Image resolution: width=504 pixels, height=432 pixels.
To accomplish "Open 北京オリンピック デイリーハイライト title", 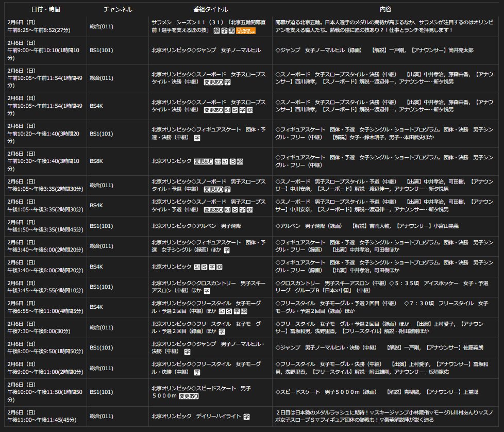I will point(196,416).
